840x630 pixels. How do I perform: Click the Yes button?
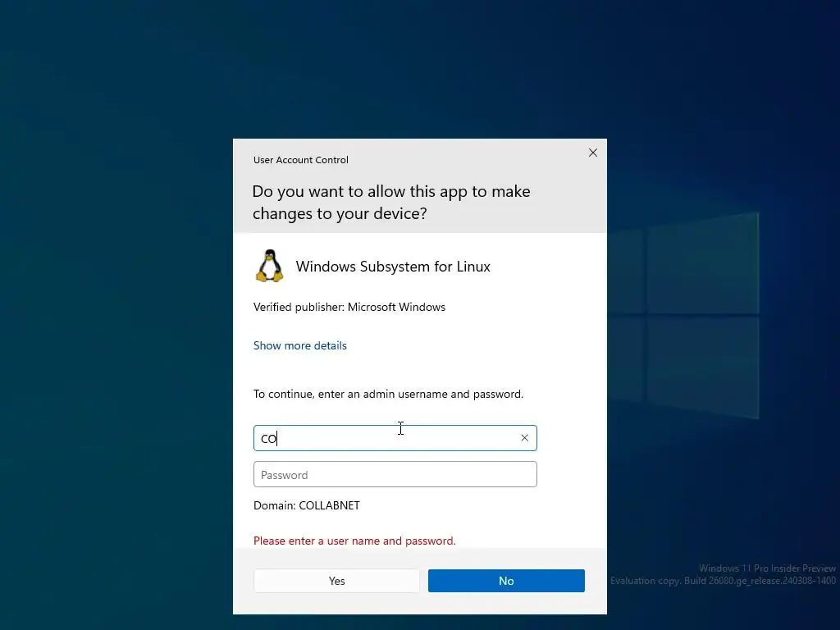pos(336,581)
